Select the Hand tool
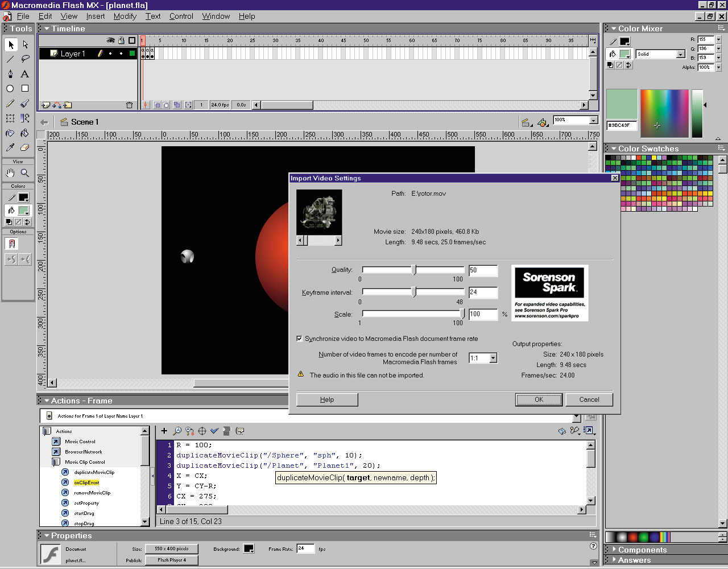 pyautogui.click(x=10, y=172)
